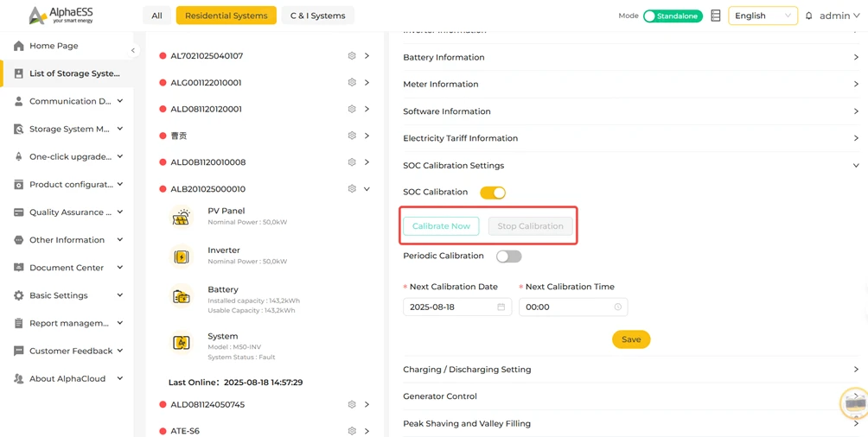Select the All systems tab

[157, 16]
